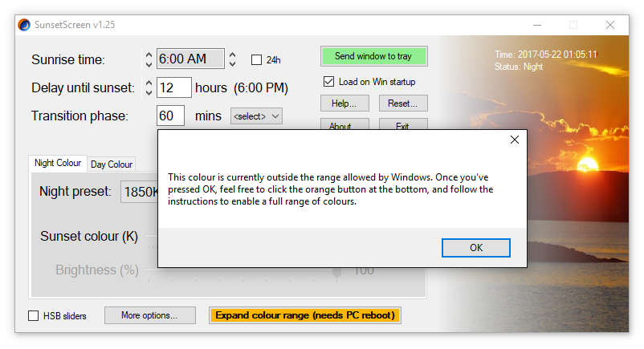Click the Exit button
644x349 pixels.
coord(403,124)
